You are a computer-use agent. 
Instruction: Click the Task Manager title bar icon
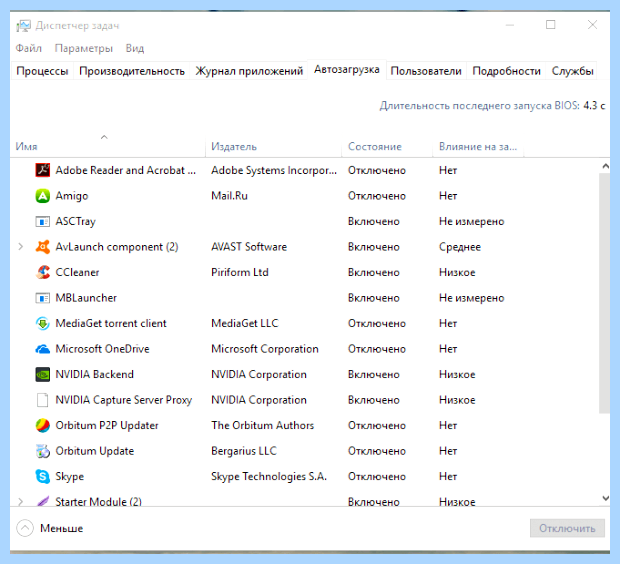[x=23, y=26]
